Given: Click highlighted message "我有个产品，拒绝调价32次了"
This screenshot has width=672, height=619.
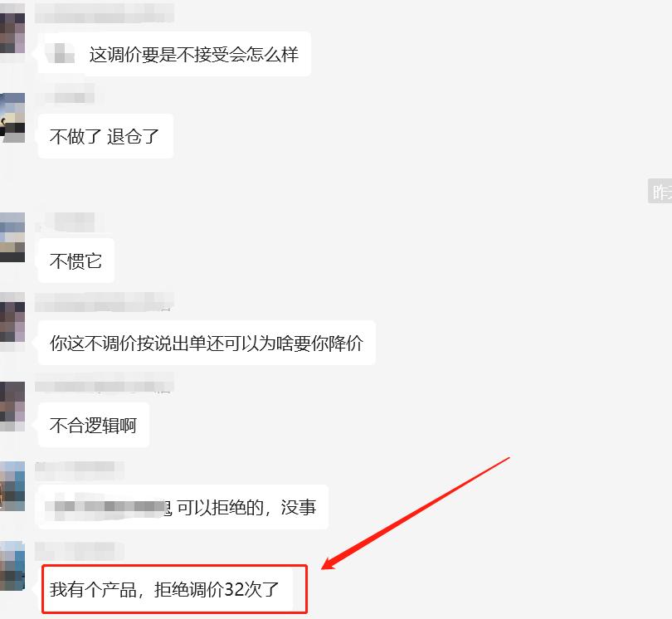Looking at the screenshot, I should coord(174,589).
